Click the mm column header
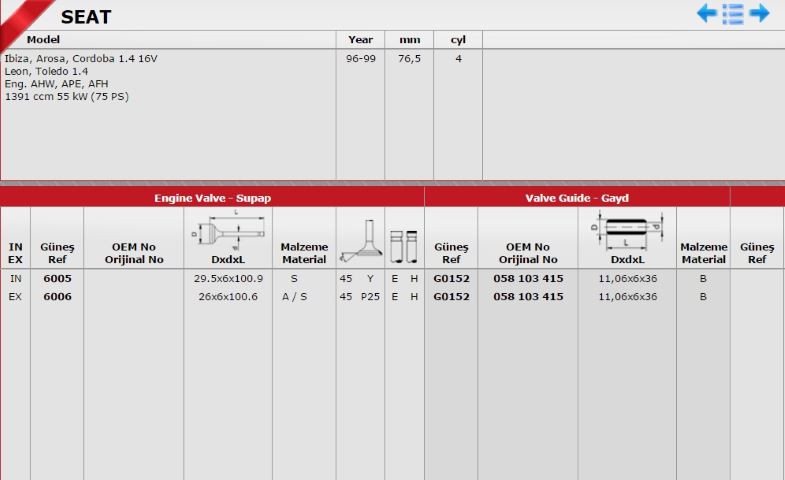Viewport: 785px width, 480px height. coord(410,40)
